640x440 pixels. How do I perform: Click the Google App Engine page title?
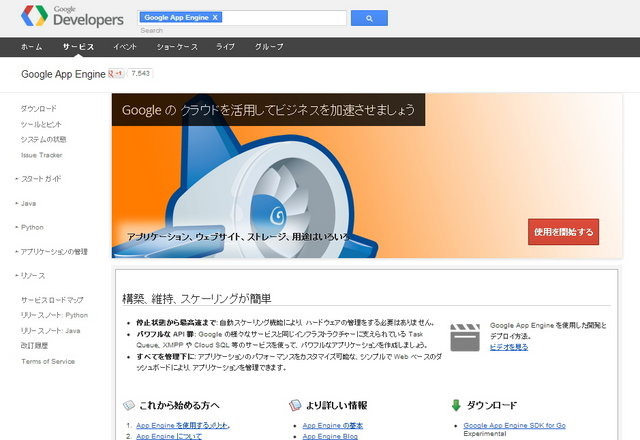[x=63, y=74]
